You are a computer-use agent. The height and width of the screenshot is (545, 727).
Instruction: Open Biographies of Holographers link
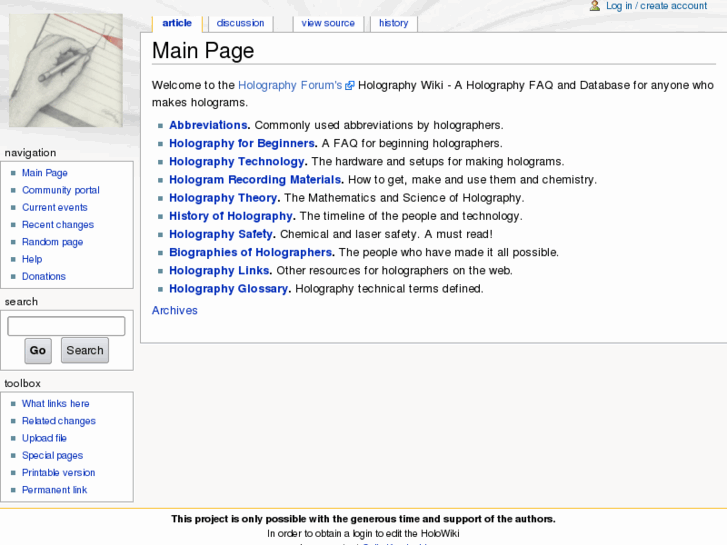tap(250, 252)
